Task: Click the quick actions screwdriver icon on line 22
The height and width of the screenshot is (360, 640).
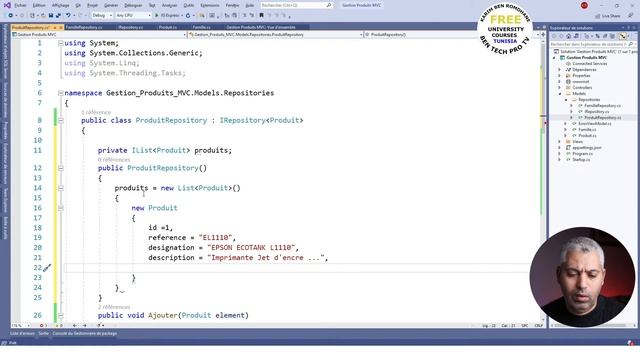Action: pyautogui.click(x=47, y=268)
